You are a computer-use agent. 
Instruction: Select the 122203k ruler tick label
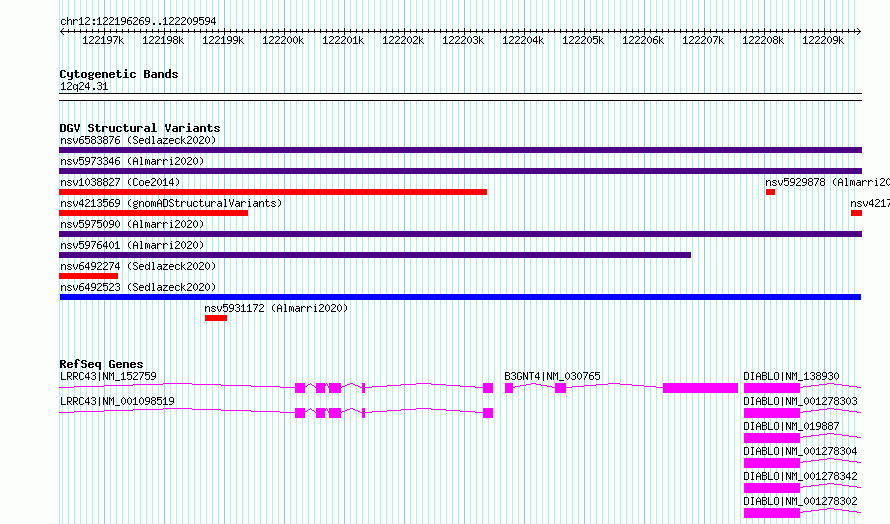tap(463, 40)
